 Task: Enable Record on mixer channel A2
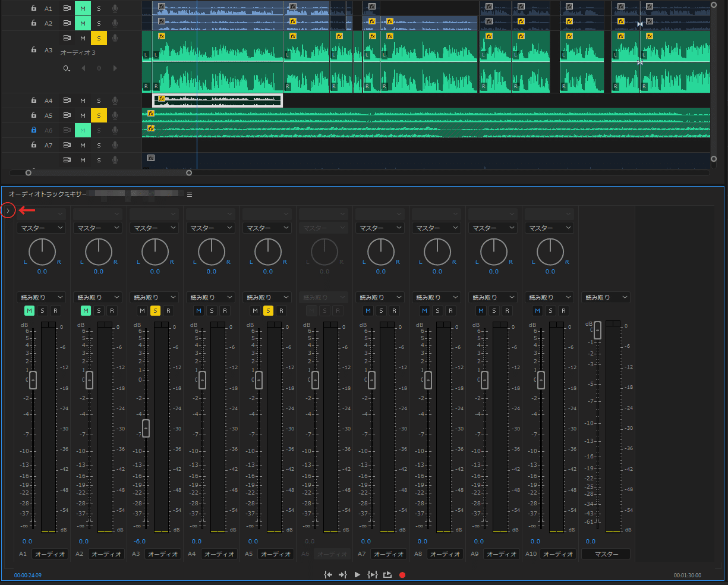point(112,310)
